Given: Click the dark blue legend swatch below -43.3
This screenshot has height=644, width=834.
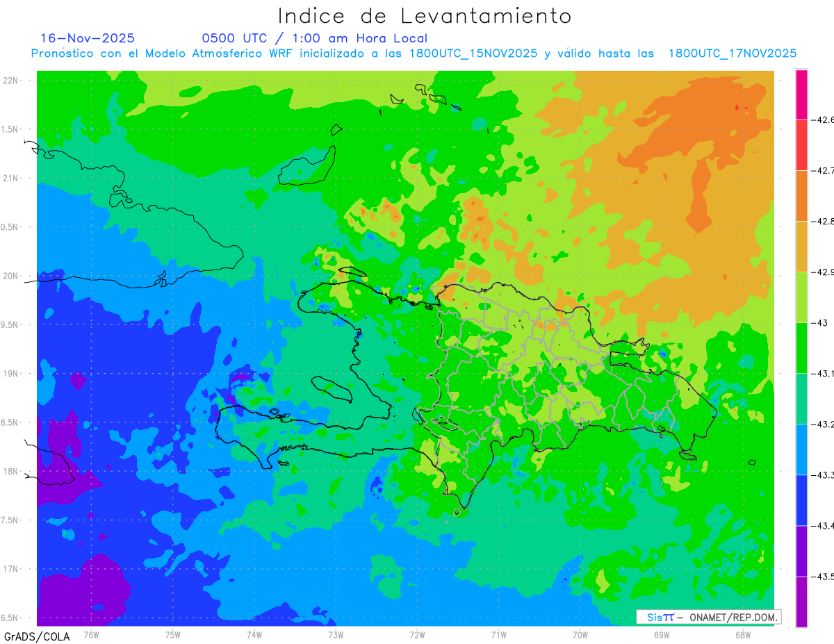Looking at the screenshot, I should pos(801,500).
